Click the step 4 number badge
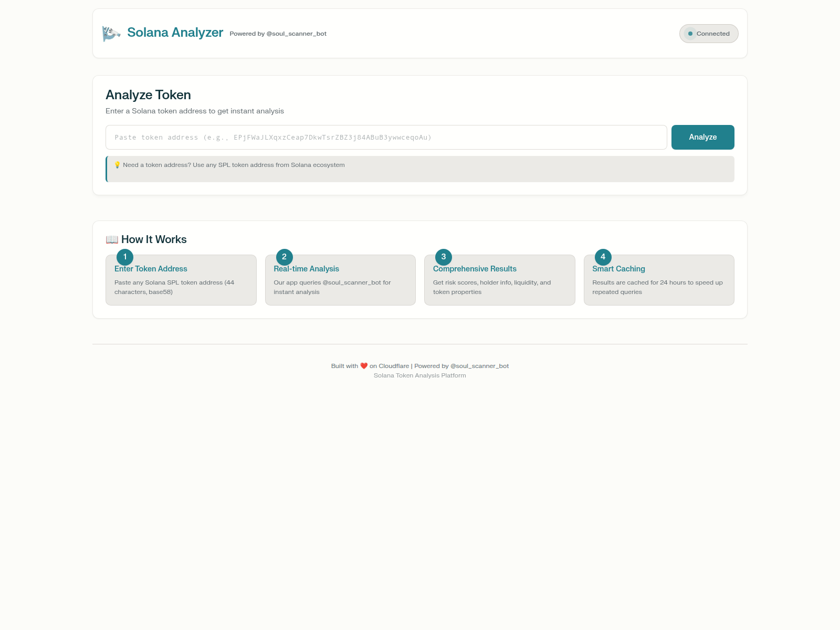 click(x=603, y=257)
